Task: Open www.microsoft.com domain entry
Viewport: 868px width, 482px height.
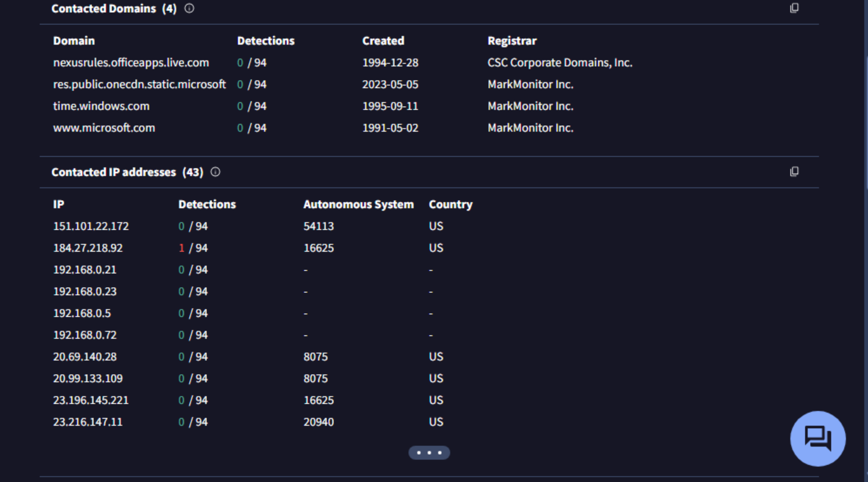Action: [x=104, y=128]
